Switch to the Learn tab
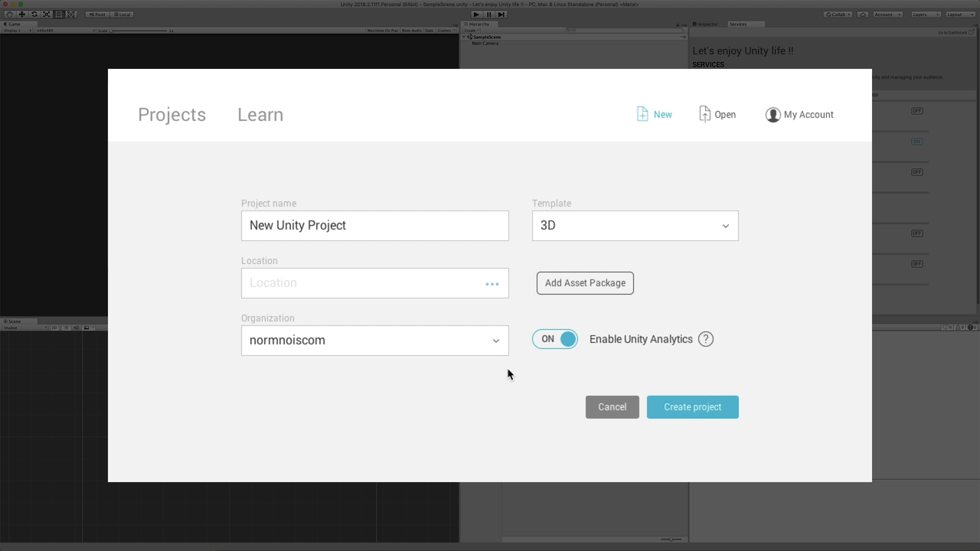This screenshot has height=551, width=980. (260, 115)
